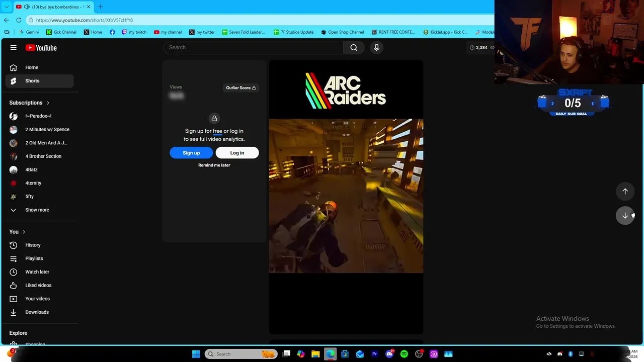
Task: Open the my twitter bookmark
Action: coord(202,32)
